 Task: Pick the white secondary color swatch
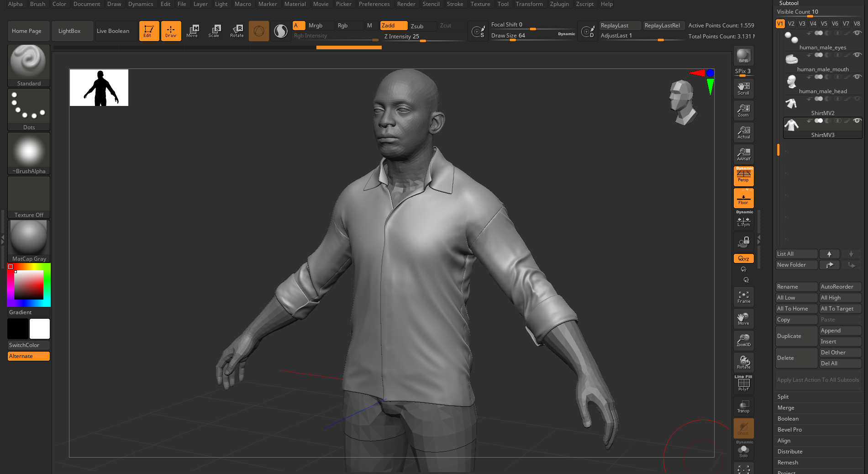click(40, 329)
